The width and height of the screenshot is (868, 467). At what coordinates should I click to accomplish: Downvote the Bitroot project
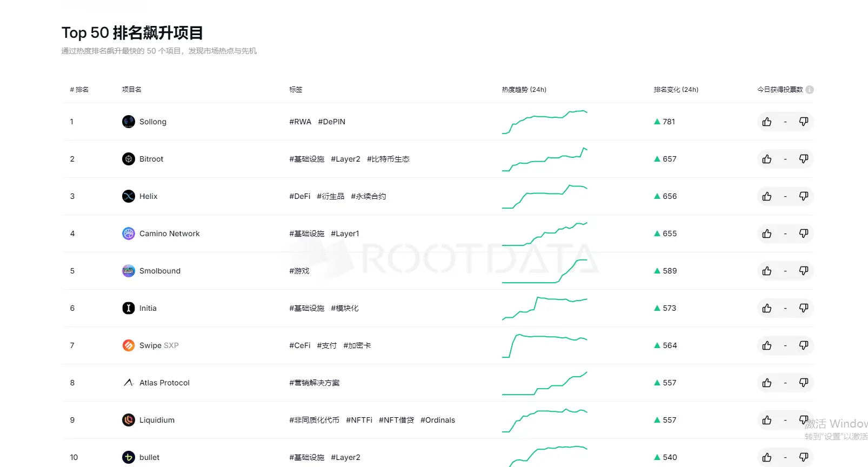804,159
